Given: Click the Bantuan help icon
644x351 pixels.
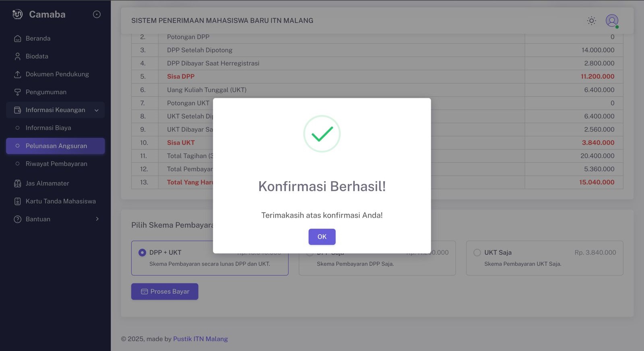Looking at the screenshot, I should [x=17, y=219].
